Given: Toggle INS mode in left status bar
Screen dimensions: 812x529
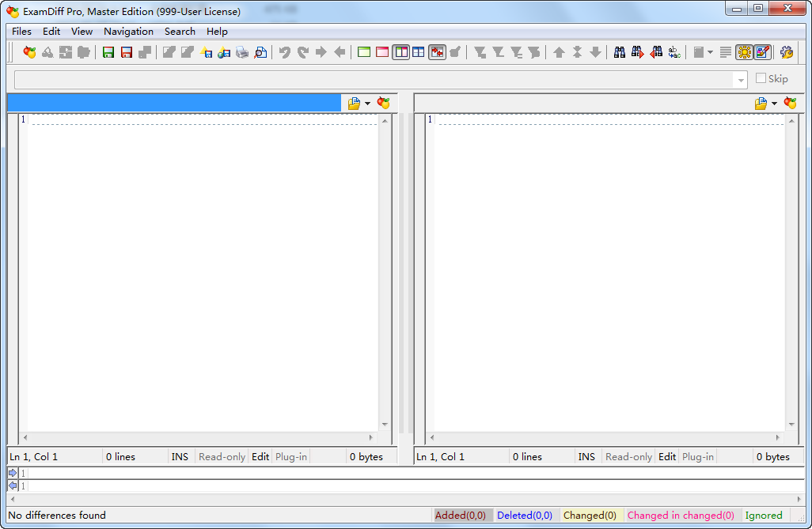Looking at the screenshot, I should coord(180,456).
